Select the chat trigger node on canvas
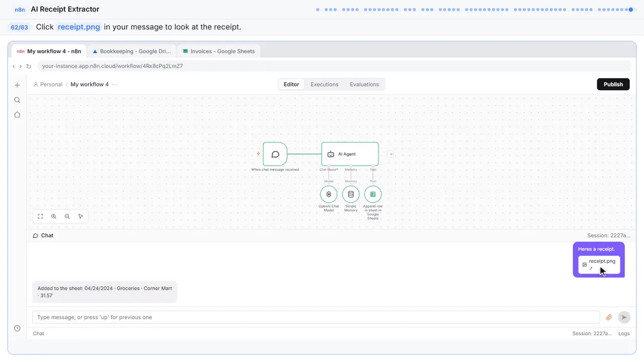 click(275, 154)
